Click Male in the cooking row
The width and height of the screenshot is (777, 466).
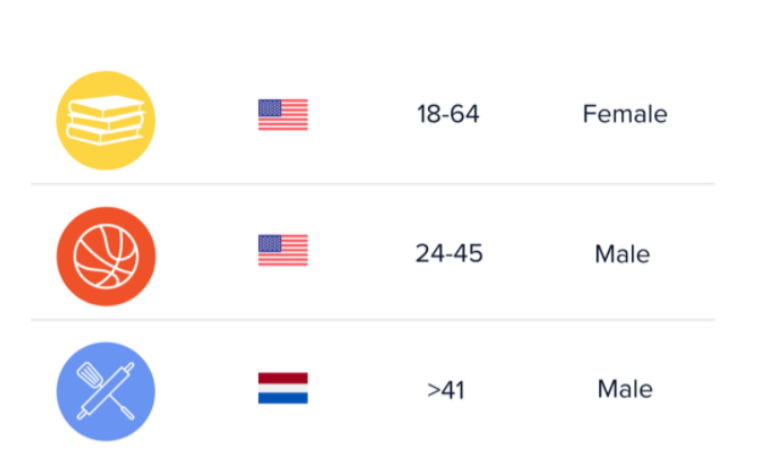625,389
